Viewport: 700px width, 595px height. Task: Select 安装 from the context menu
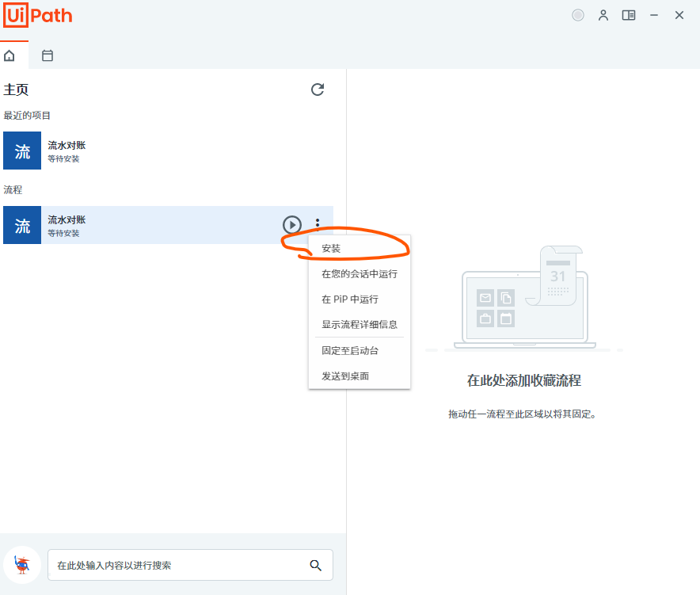(331, 248)
